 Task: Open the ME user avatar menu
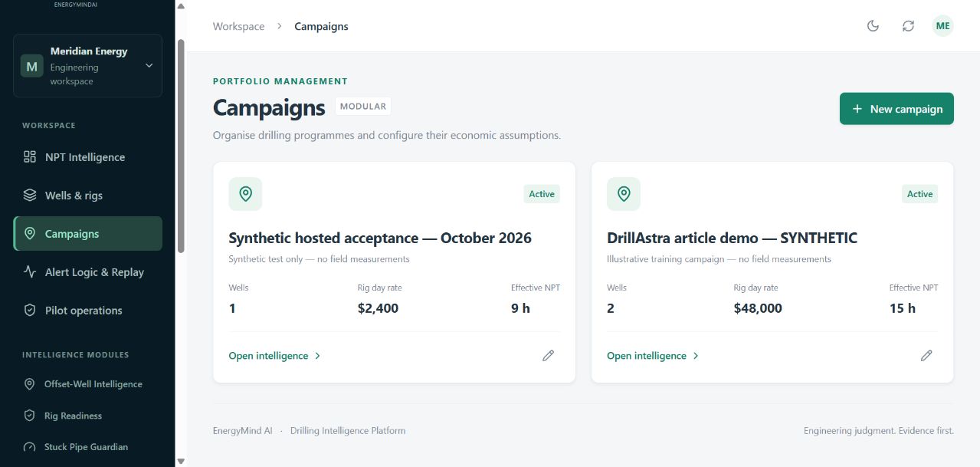click(x=942, y=26)
